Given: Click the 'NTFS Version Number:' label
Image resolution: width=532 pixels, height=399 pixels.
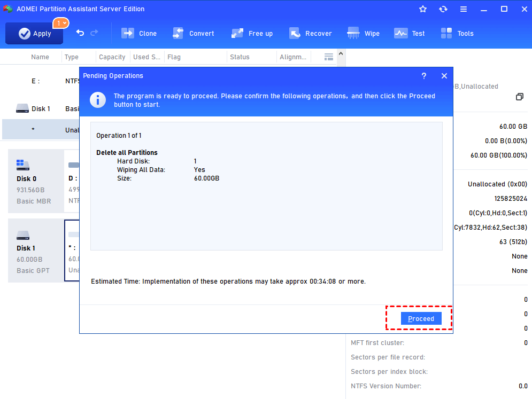Looking at the screenshot, I should click(x=386, y=386).
